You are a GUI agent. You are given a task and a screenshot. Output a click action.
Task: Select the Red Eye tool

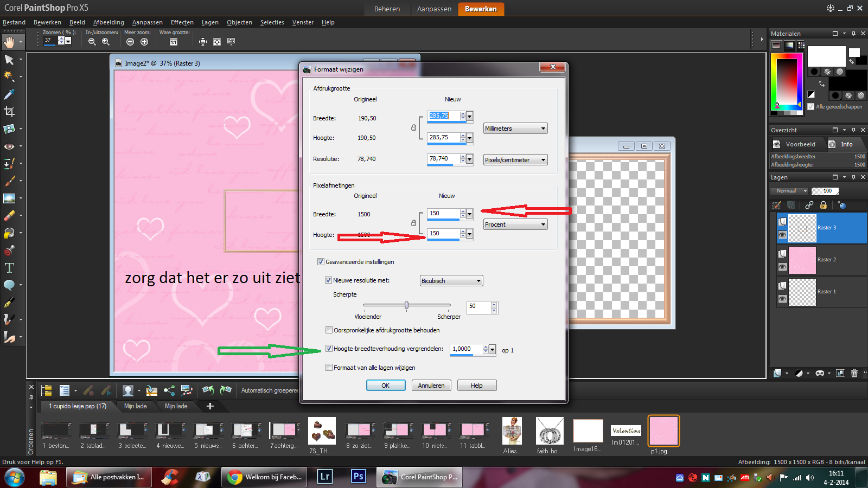[9, 146]
